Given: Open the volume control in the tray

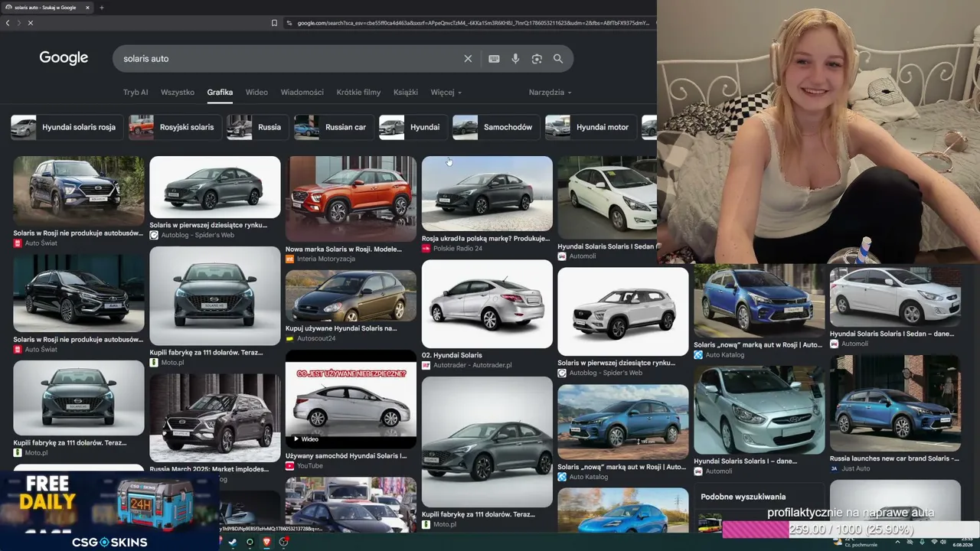Looking at the screenshot, I should click(944, 542).
